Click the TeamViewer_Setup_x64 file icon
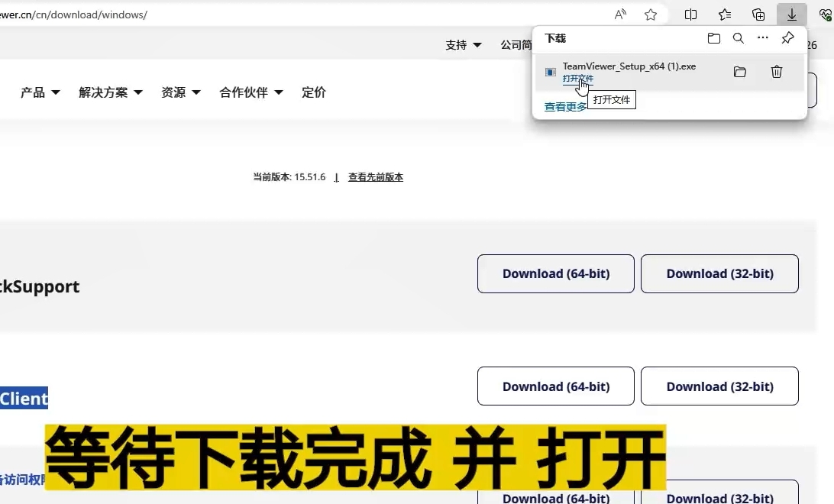 pyautogui.click(x=551, y=72)
